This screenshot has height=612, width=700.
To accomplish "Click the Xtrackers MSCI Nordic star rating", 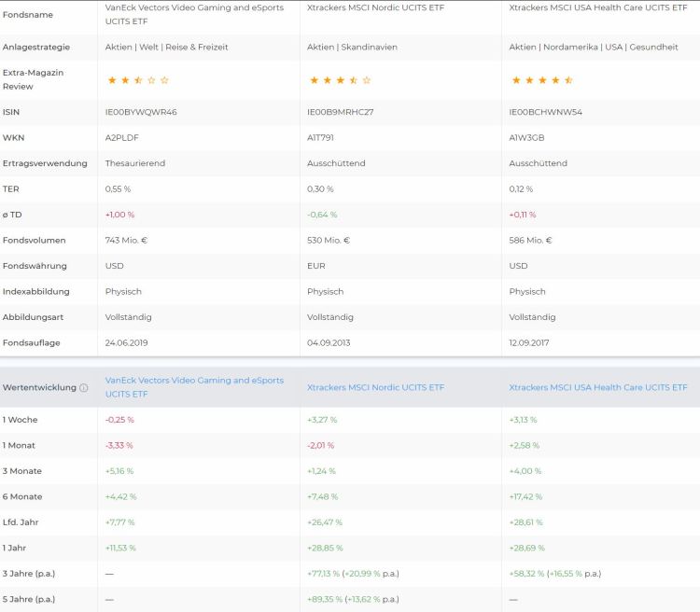I will pos(339,80).
